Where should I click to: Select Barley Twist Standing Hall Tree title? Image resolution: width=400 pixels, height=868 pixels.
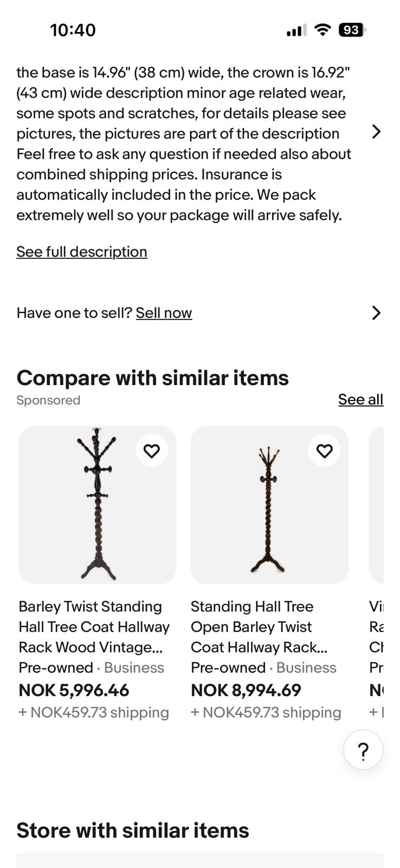[x=94, y=627]
